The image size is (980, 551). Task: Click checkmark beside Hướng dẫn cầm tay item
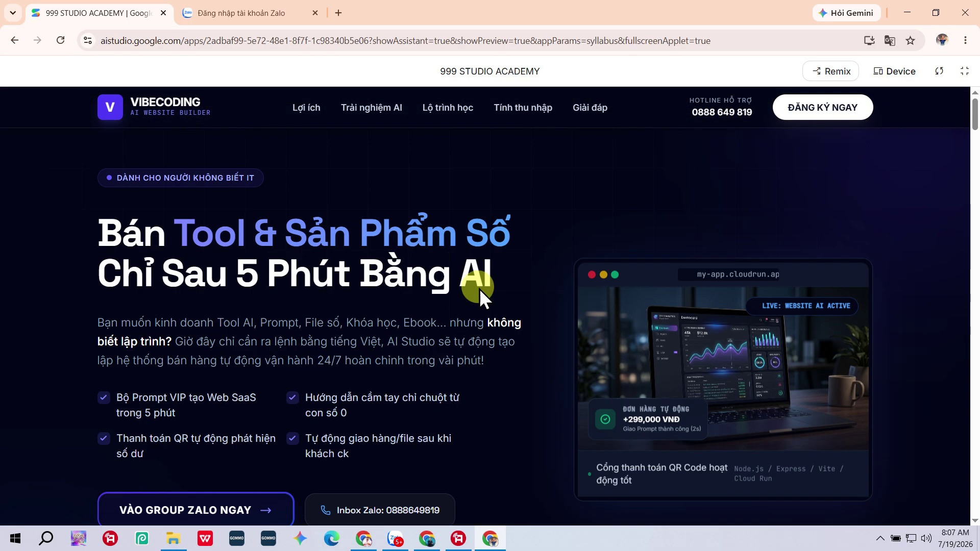tap(292, 397)
